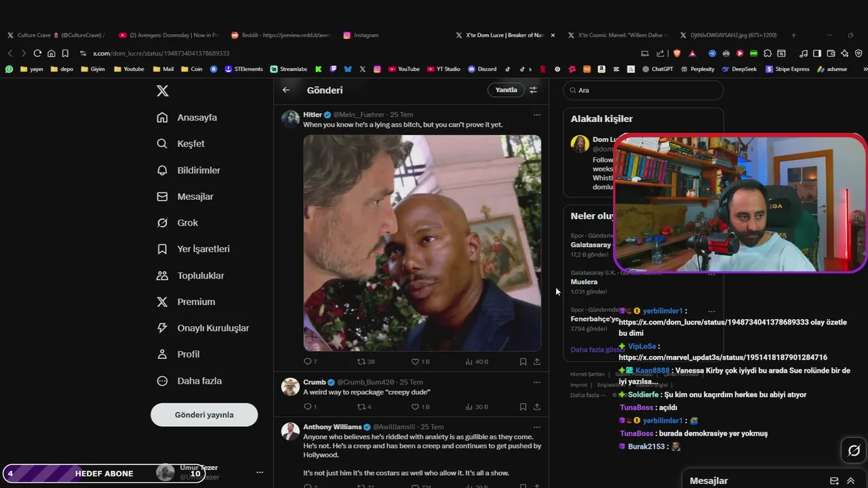868x488 pixels.
Task: Open Grok from the sidebar
Action: pyautogui.click(x=177, y=222)
